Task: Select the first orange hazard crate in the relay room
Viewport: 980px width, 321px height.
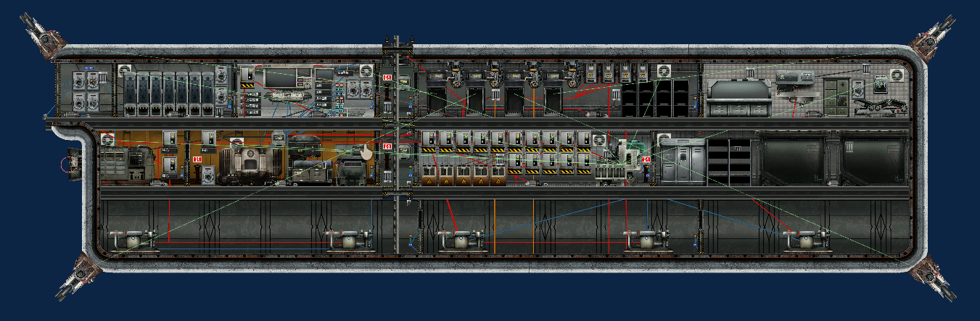Action: [x=429, y=175]
